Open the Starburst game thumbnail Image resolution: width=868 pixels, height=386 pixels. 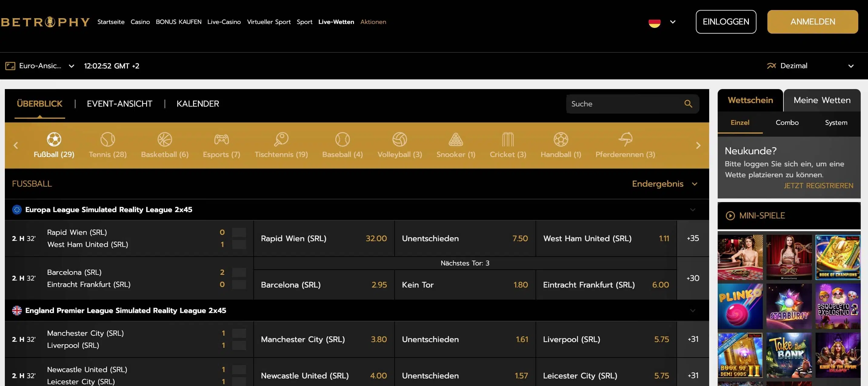pyautogui.click(x=789, y=306)
